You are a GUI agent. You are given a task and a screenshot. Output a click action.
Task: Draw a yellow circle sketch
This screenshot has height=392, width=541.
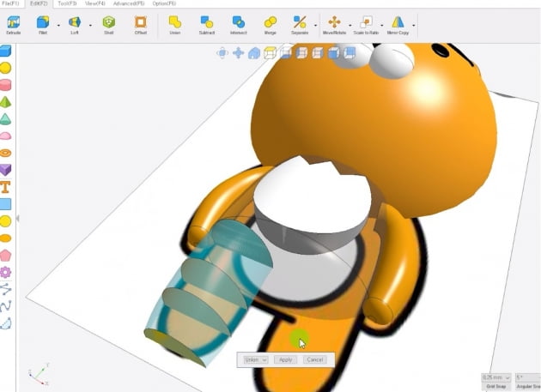pyautogui.click(x=5, y=221)
